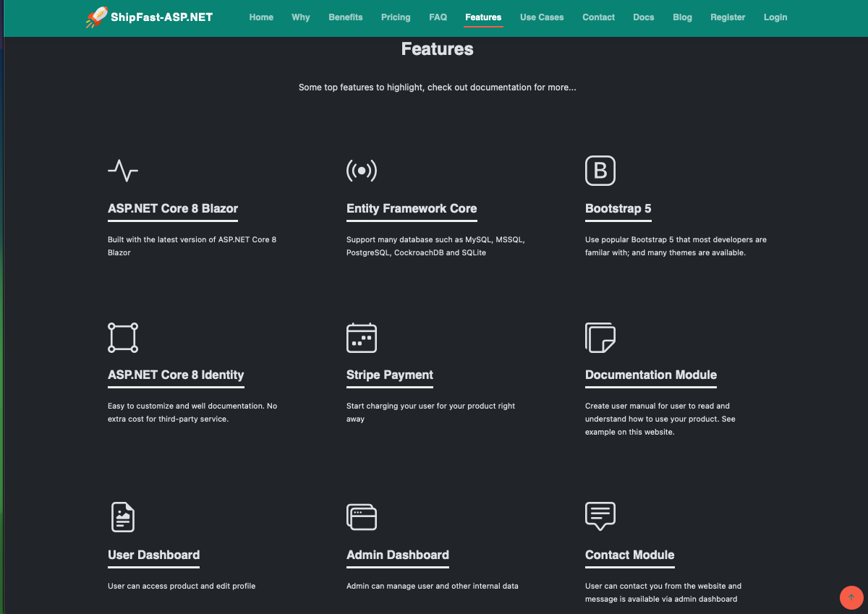This screenshot has width=868, height=614.
Task: Open the Docs nav link
Action: pyautogui.click(x=644, y=17)
